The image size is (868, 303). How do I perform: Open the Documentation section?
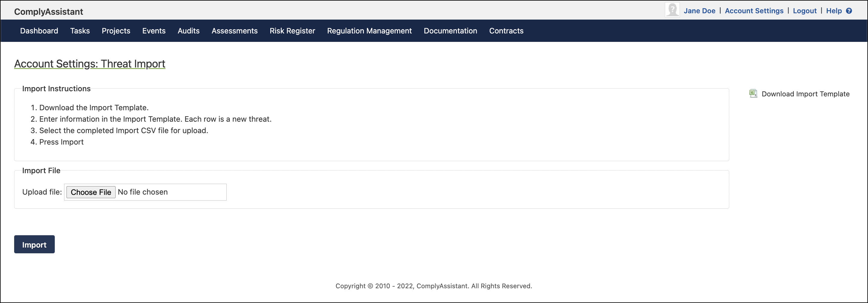[x=450, y=31]
